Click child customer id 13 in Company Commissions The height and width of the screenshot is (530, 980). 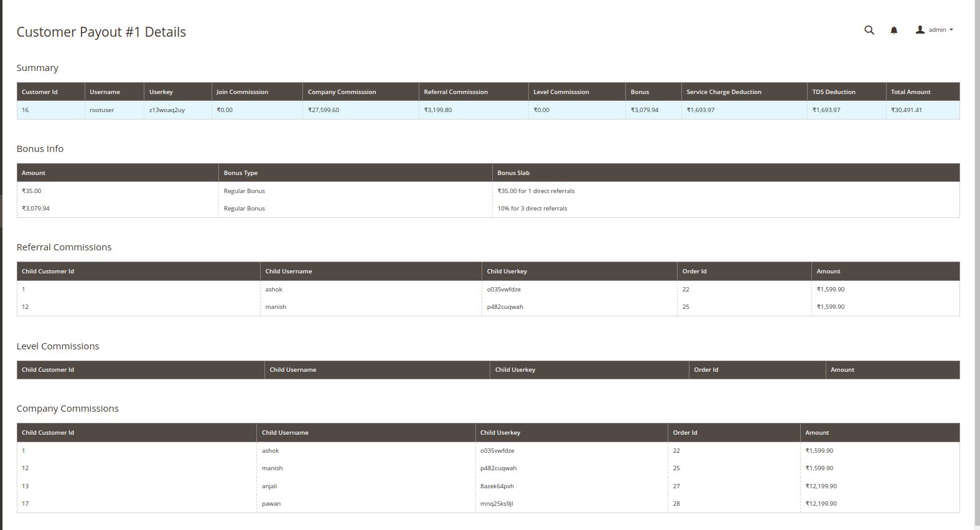[25, 486]
